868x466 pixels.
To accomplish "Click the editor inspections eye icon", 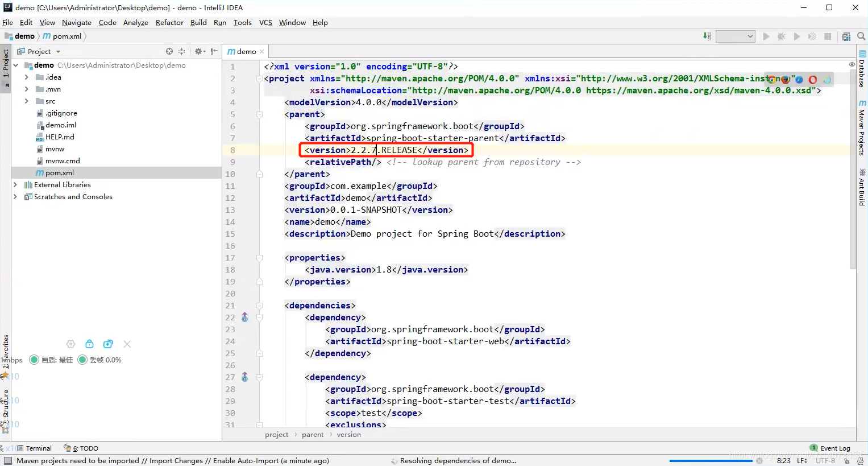I will click(x=852, y=64).
